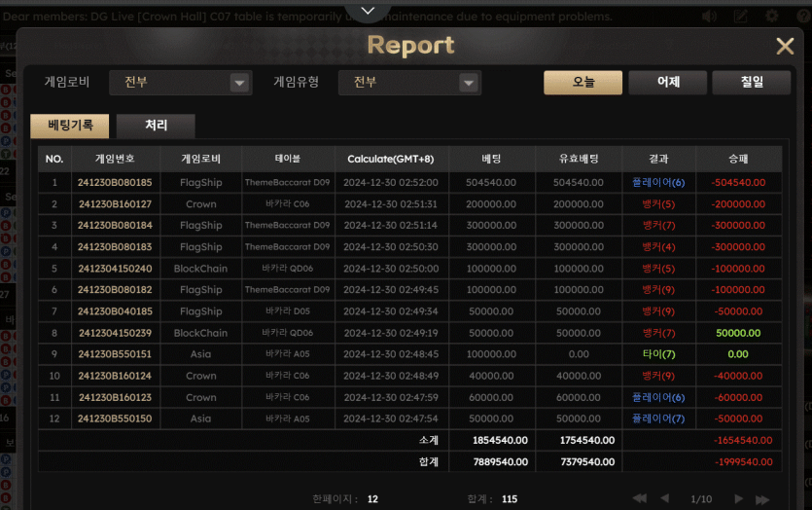The image size is (812, 510).
Task: Select the 오늘 date filter
Action: [x=583, y=83]
